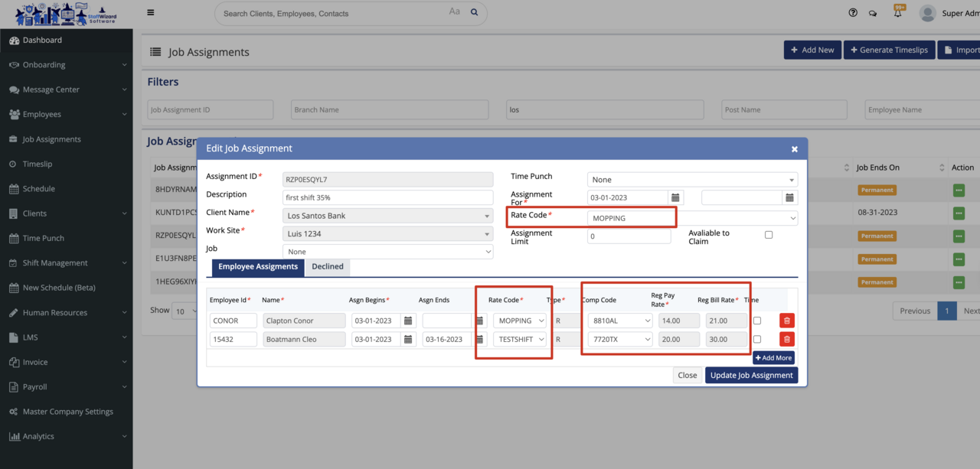The image size is (980, 469).
Task: Open Timeslip from the sidebar
Action: pos(38,164)
